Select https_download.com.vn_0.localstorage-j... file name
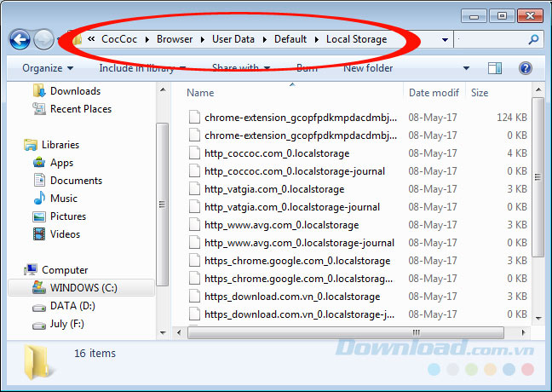This screenshot has height=392, width=552. coord(299,314)
